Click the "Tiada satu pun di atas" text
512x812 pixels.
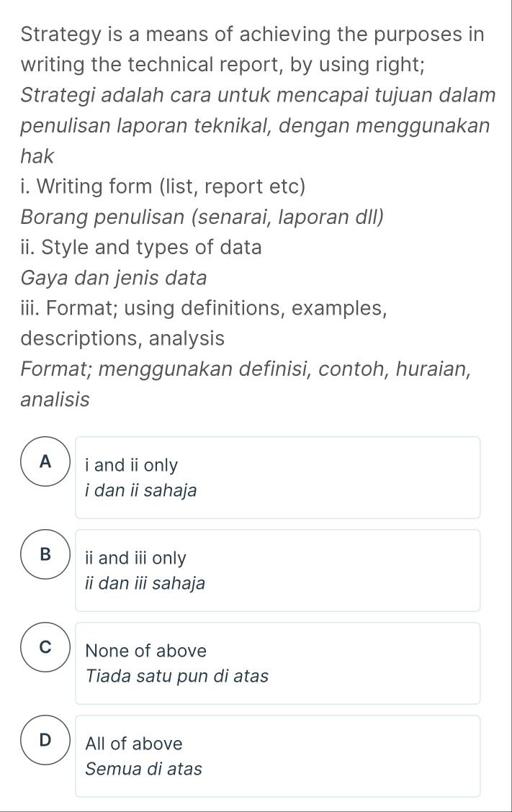[176, 676]
